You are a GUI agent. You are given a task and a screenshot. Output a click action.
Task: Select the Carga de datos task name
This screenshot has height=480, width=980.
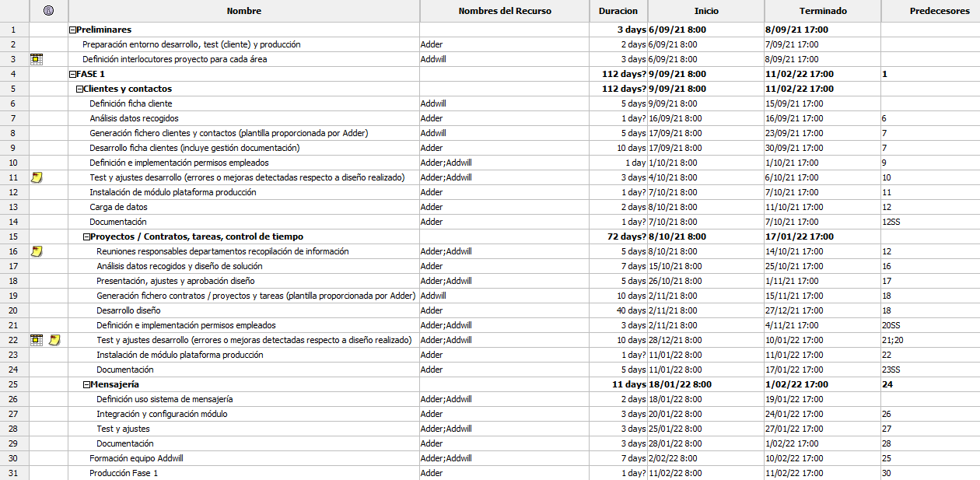[118, 207]
